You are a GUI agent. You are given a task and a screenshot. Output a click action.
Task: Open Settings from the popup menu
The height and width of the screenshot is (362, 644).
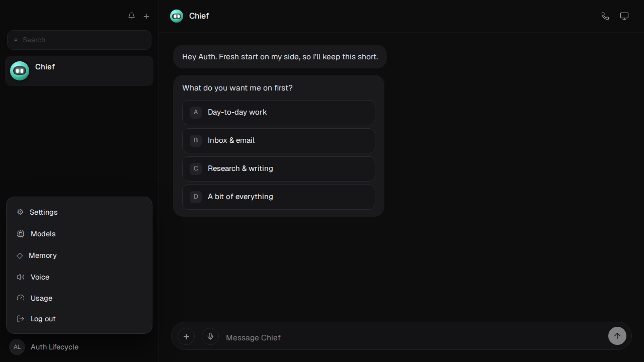(79, 212)
